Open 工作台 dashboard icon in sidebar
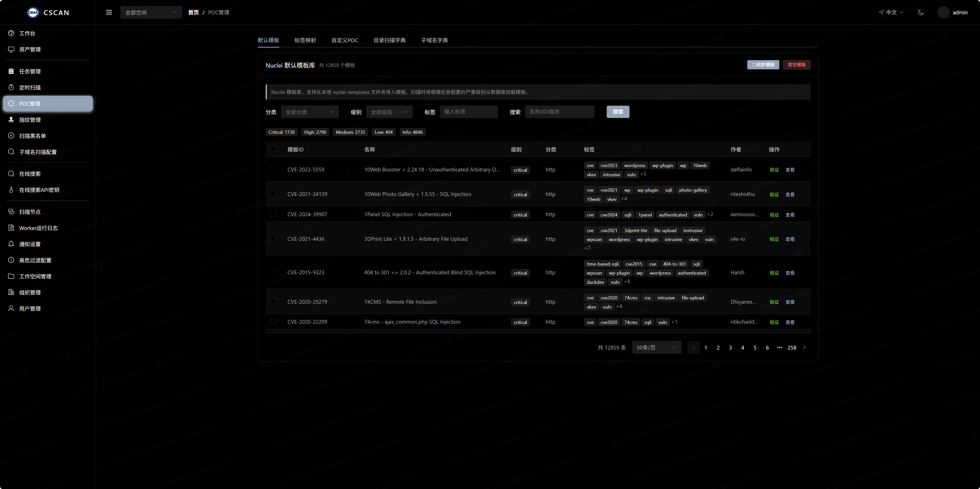 (x=11, y=33)
